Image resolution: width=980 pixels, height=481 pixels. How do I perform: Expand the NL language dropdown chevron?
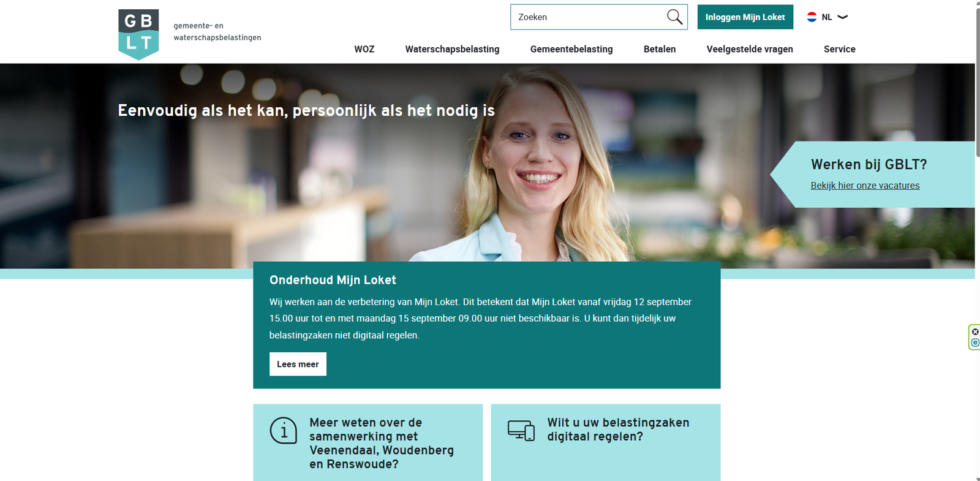coord(843,17)
